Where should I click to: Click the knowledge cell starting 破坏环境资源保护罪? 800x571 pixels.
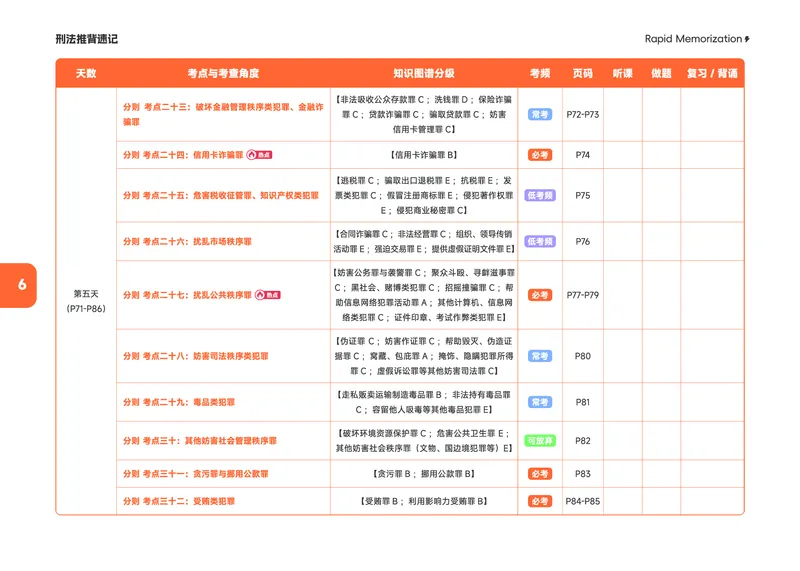coord(423,440)
